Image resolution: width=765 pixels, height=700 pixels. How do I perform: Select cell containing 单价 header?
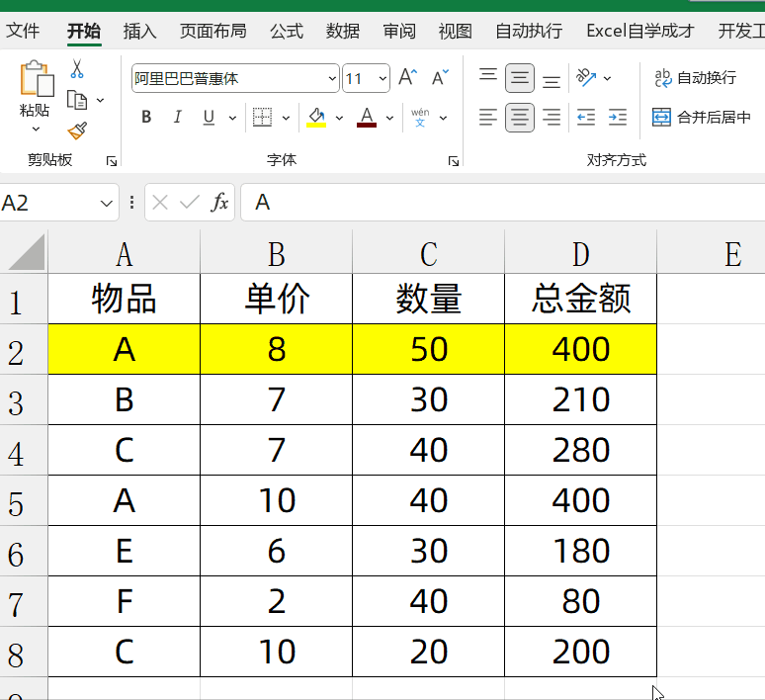276,299
